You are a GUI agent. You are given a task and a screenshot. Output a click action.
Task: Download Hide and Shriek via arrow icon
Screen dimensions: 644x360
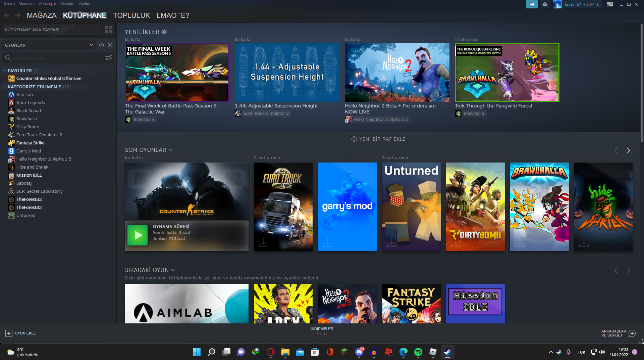584,242
